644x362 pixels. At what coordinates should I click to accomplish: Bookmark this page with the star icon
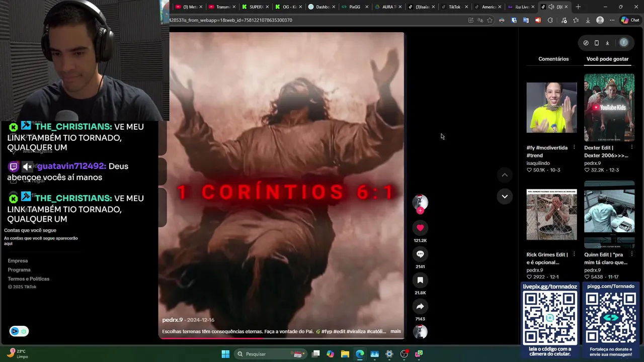click(490, 20)
